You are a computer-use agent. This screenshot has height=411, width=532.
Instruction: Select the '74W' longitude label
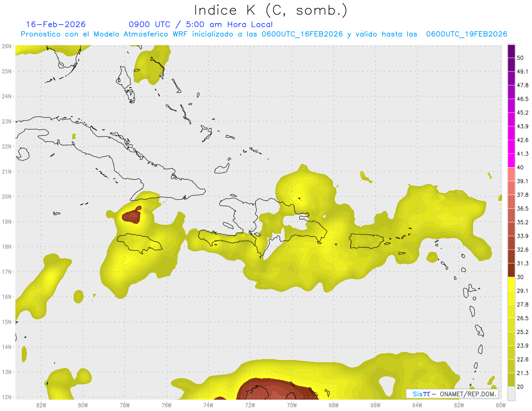pos(208,405)
